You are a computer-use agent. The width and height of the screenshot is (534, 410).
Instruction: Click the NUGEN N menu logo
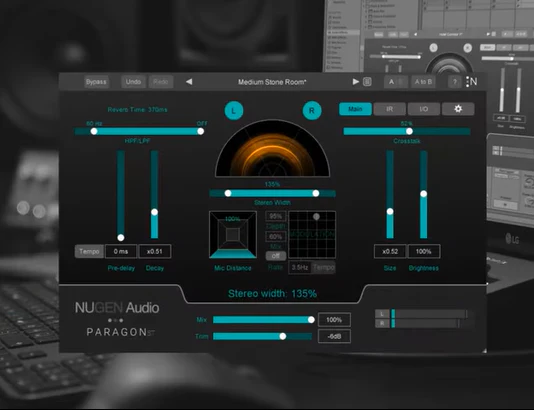click(x=471, y=82)
